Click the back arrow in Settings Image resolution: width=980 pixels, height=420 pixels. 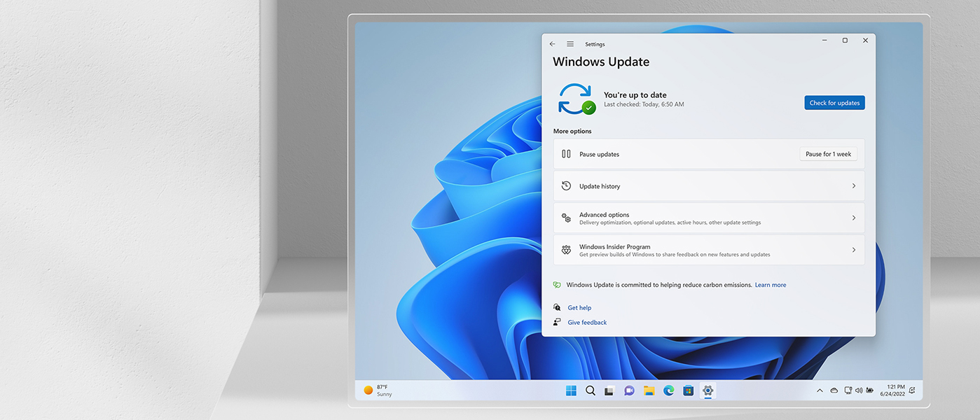point(551,43)
